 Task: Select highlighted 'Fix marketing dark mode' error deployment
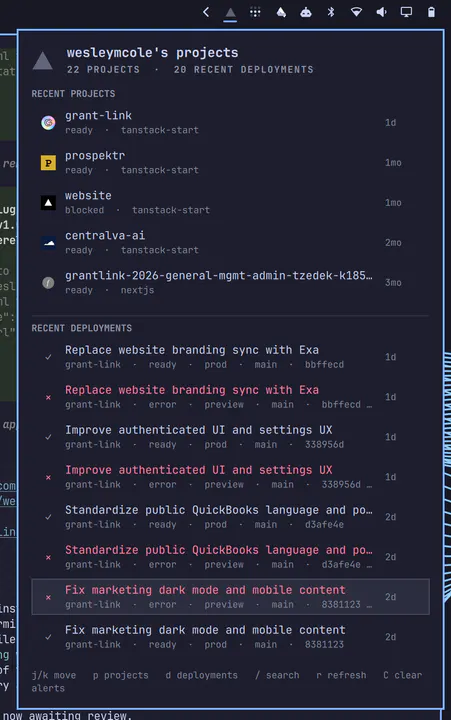[231, 597]
